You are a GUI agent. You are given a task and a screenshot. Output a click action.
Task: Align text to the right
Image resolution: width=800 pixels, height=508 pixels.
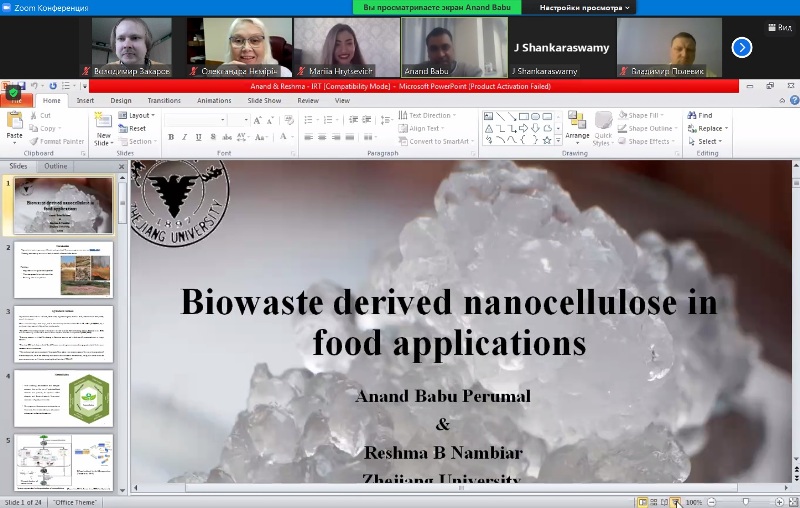point(336,137)
